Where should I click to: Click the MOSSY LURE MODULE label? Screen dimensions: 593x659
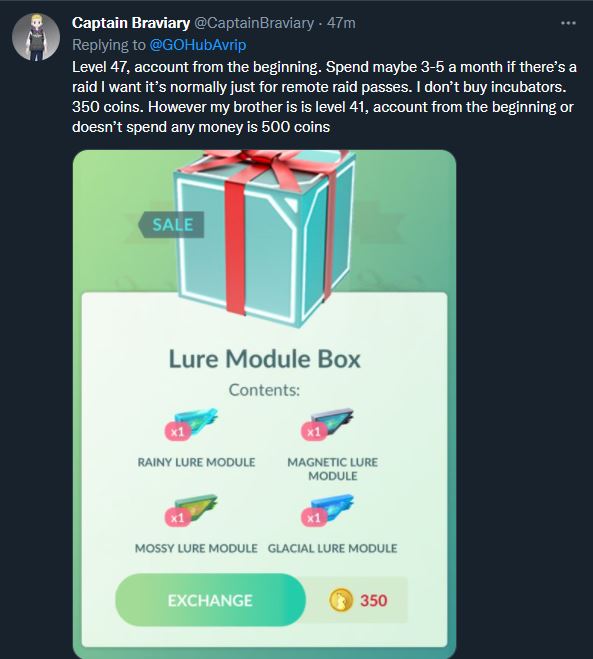click(x=196, y=548)
